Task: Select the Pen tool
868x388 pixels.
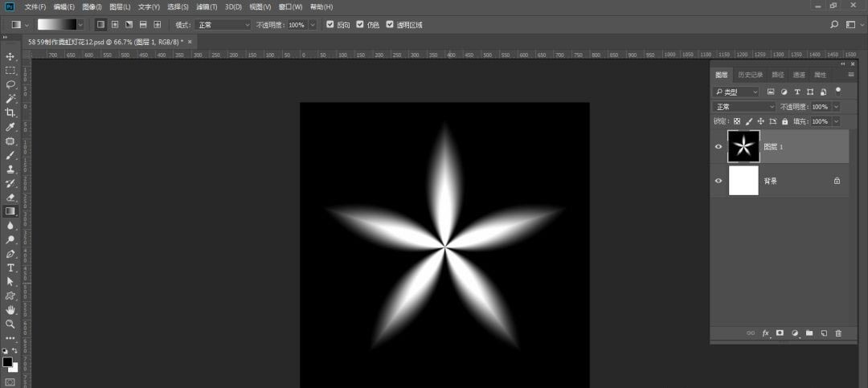Action: [10, 254]
